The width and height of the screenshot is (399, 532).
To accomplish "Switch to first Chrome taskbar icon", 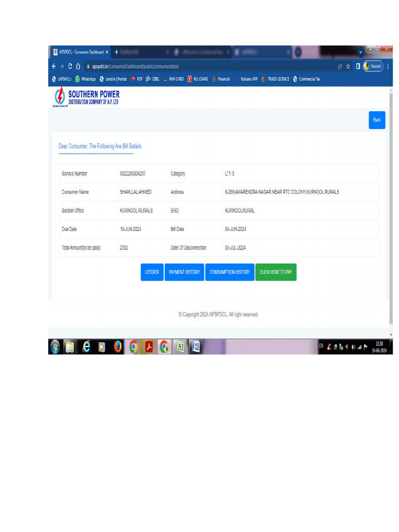I will tap(134, 347).
